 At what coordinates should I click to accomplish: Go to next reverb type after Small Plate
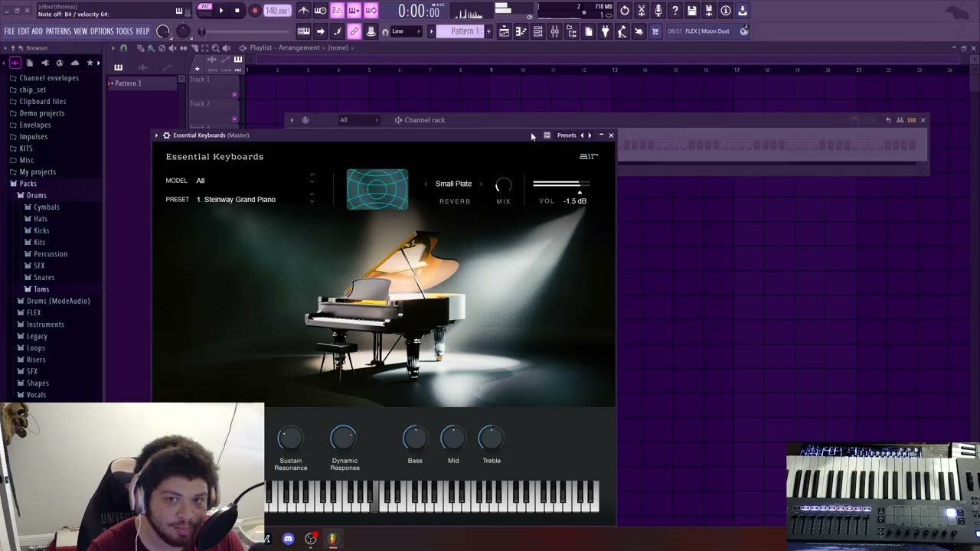click(x=481, y=184)
